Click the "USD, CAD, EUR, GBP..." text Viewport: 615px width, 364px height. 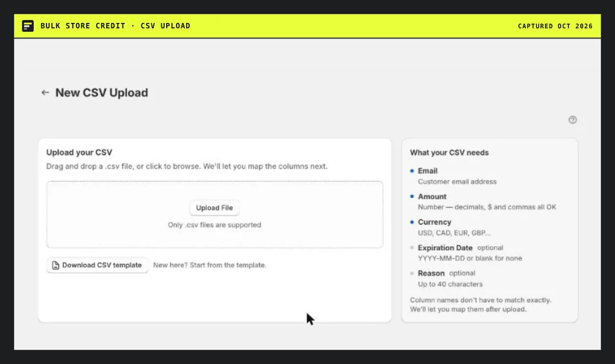454,233
